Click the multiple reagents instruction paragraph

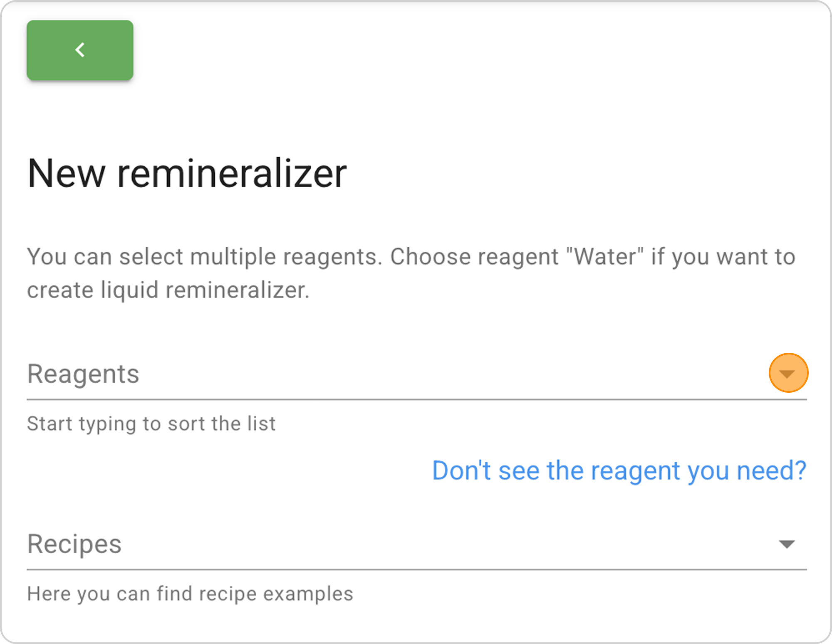411,273
